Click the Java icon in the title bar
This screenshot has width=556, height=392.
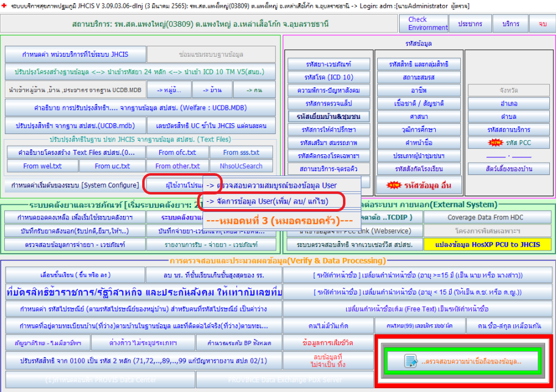5,5
